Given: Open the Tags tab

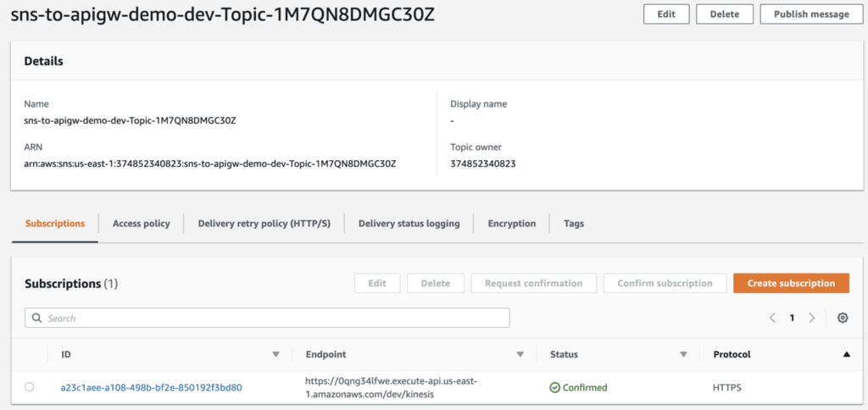Looking at the screenshot, I should click(574, 224).
